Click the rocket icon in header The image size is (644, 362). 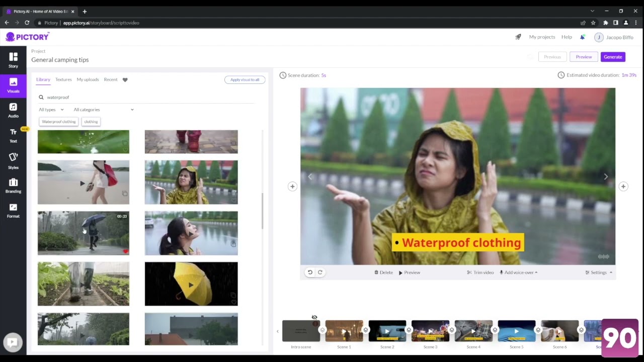pyautogui.click(x=518, y=37)
